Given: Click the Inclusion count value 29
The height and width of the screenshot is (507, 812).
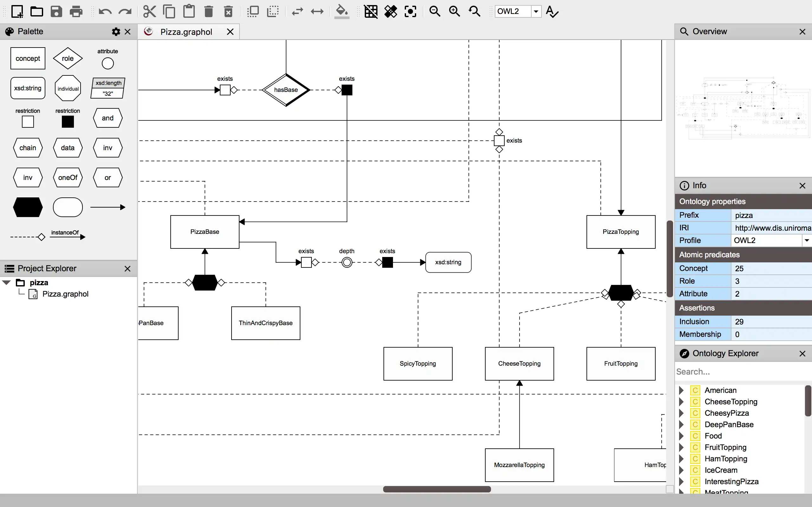Looking at the screenshot, I should coord(739,321).
